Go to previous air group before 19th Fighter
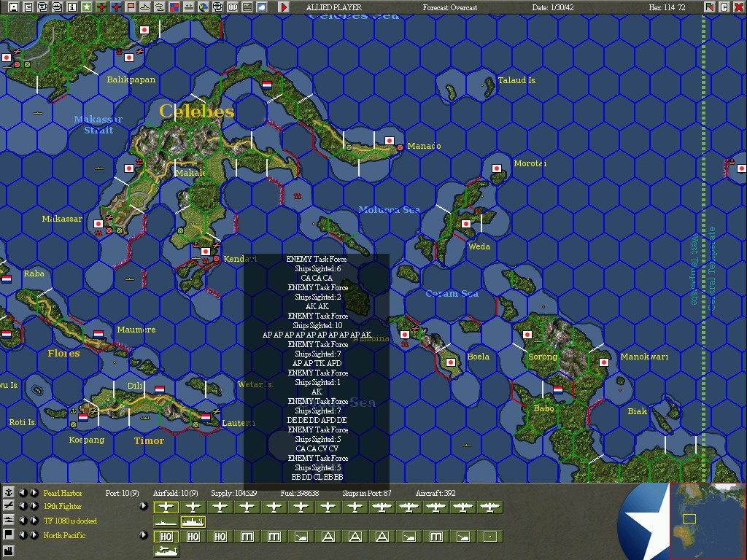Image resolution: width=747 pixels, height=560 pixels. (23, 506)
